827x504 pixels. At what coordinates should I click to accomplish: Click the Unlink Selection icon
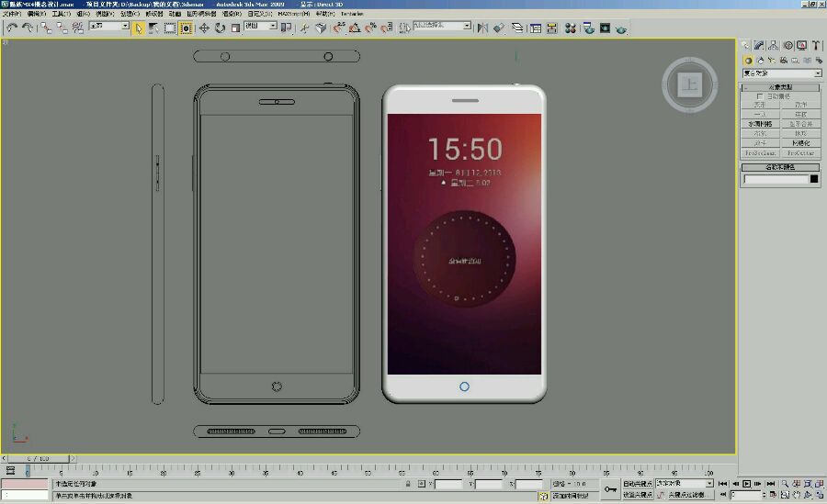[62, 28]
